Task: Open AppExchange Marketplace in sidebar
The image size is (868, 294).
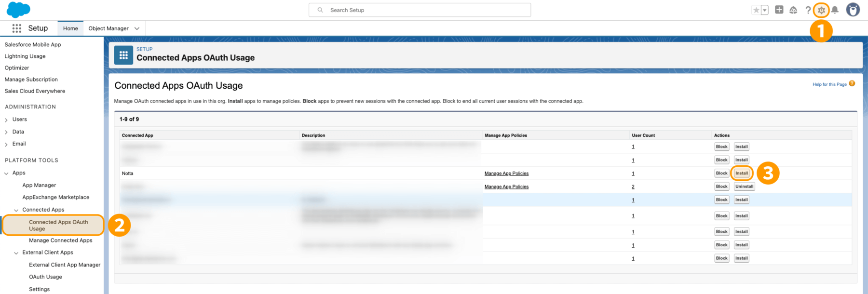Action: coord(56,197)
